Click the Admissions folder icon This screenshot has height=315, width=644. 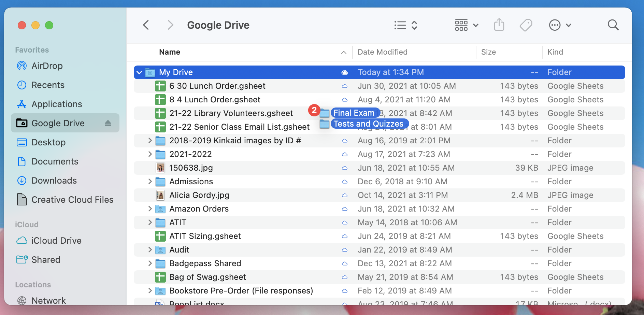160,182
